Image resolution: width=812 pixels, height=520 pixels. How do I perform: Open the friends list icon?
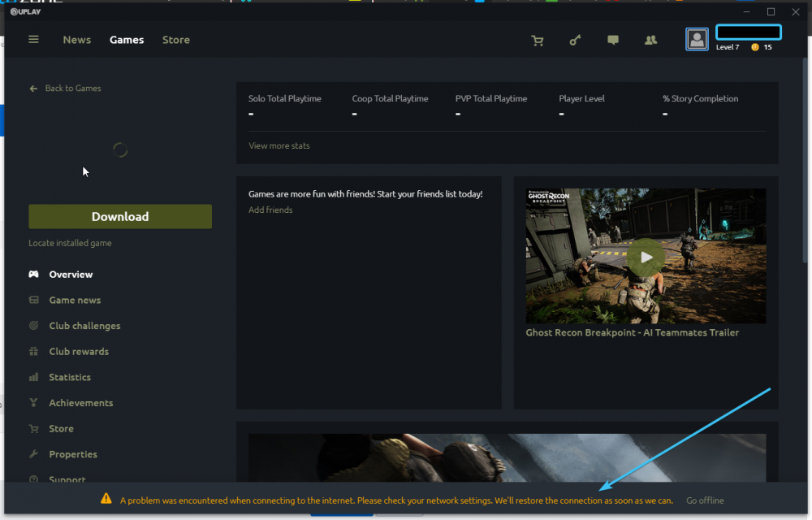[x=651, y=40]
